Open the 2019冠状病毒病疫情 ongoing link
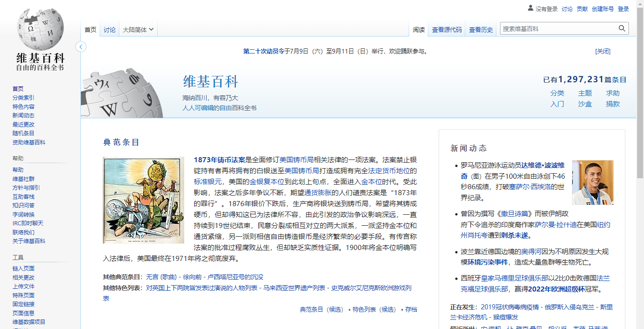 point(510,307)
